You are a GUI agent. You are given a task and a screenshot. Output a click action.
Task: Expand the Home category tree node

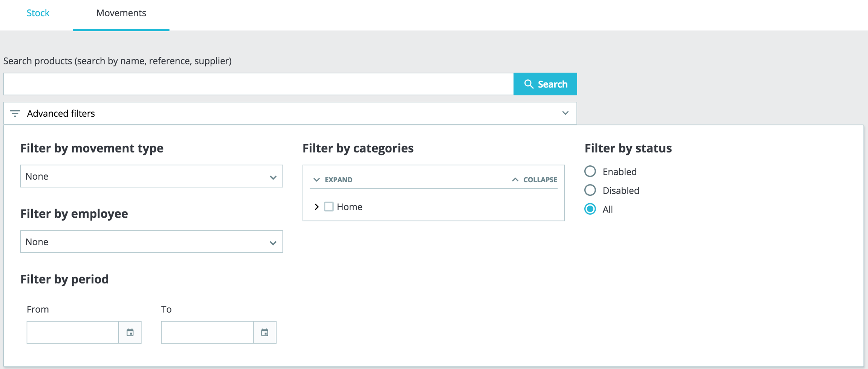point(316,207)
